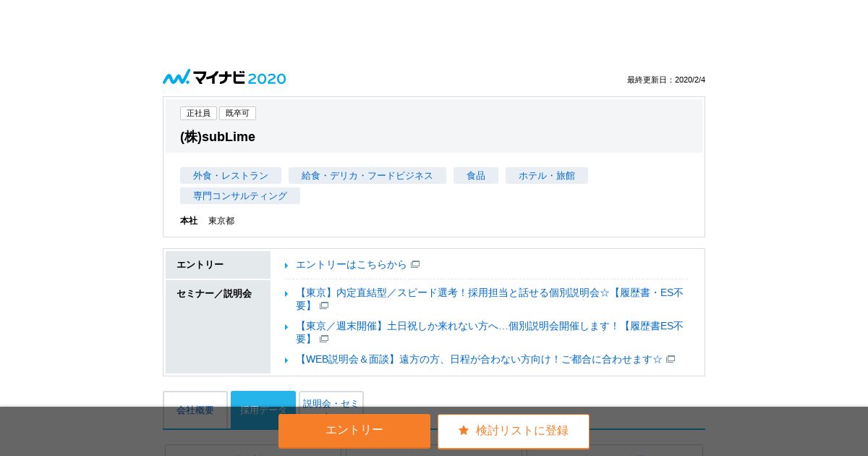This screenshot has width=868, height=456.
Task: Open the 【東京】内定直結型／スピード選考 seminar link
Action: point(490,299)
